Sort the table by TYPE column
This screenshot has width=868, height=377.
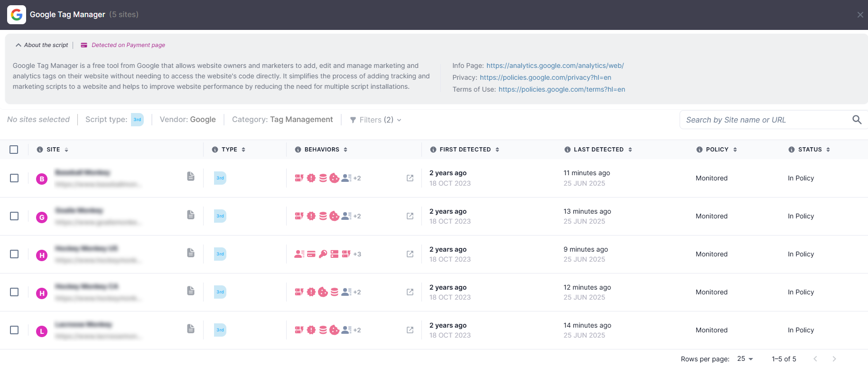243,150
